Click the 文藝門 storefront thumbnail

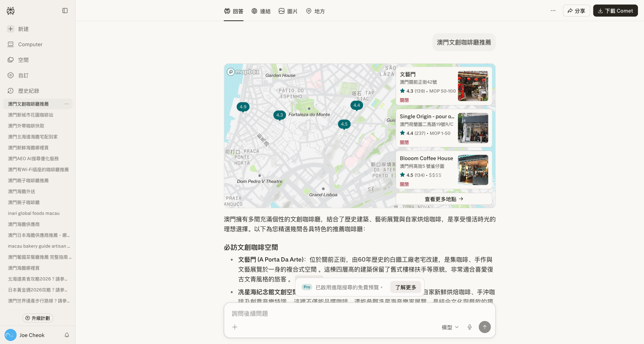pyautogui.click(x=473, y=86)
